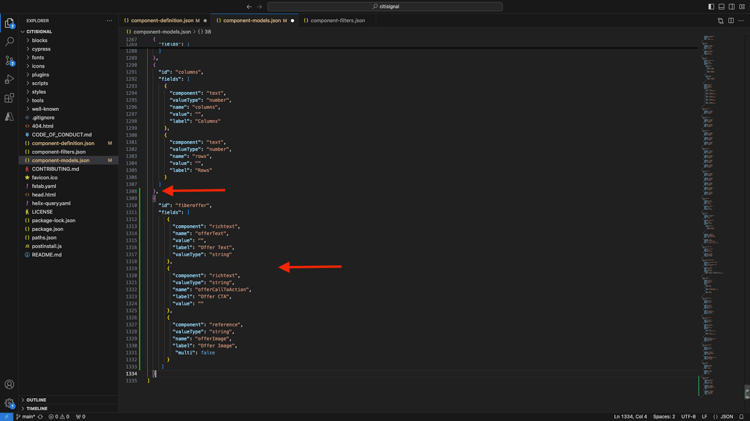
Task: Toggle the primary side bar
Action: [711, 7]
